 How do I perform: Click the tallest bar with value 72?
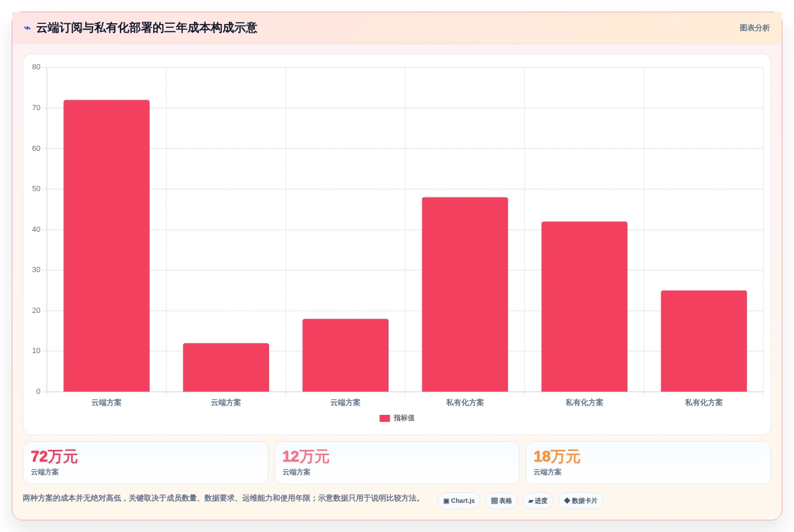pyautogui.click(x=107, y=246)
